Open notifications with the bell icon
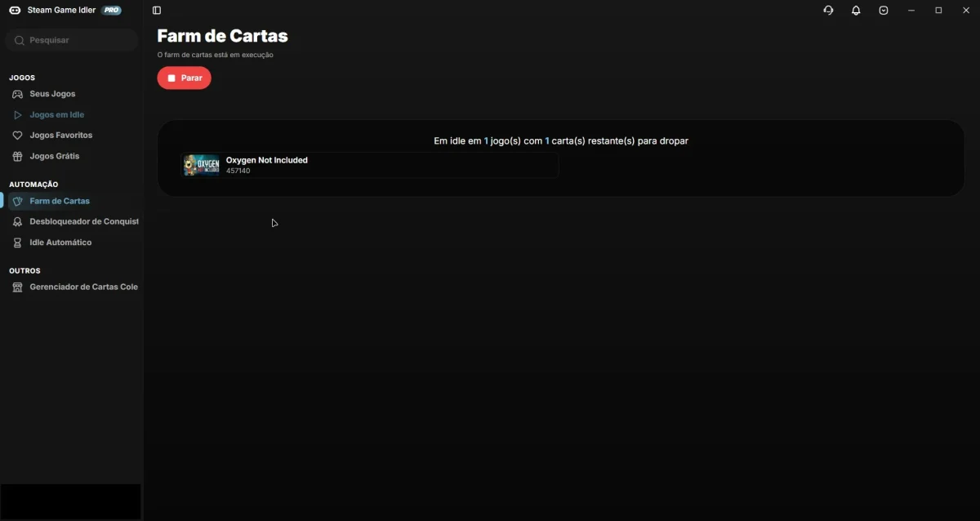Viewport: 980px width, 521px height. [x=856, y=11]
